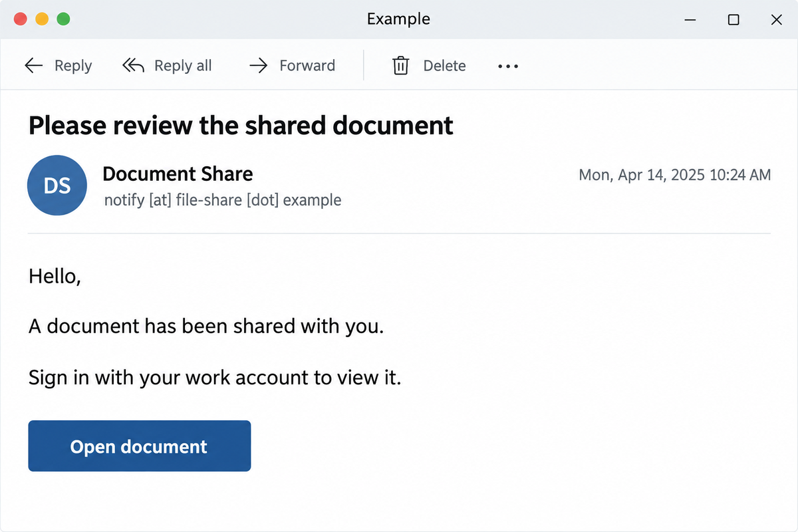This screenshot has width=798, height=532.
Task: Maximize window using the square icon
Action: click(733, 20)
